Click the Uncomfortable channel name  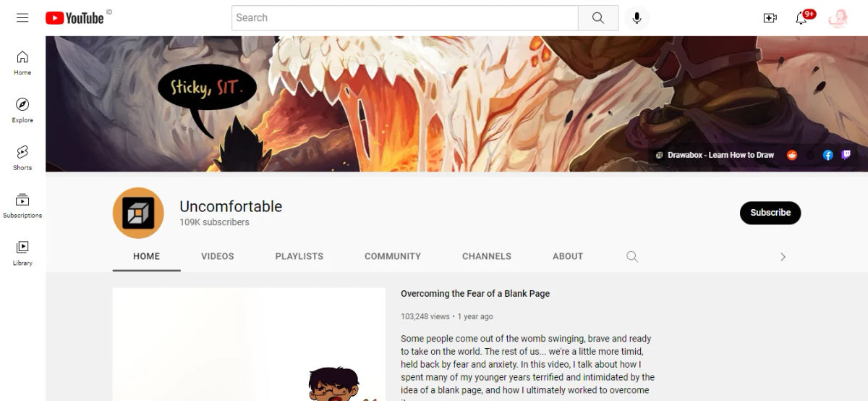pyautogui.click(x=231, y=206)
